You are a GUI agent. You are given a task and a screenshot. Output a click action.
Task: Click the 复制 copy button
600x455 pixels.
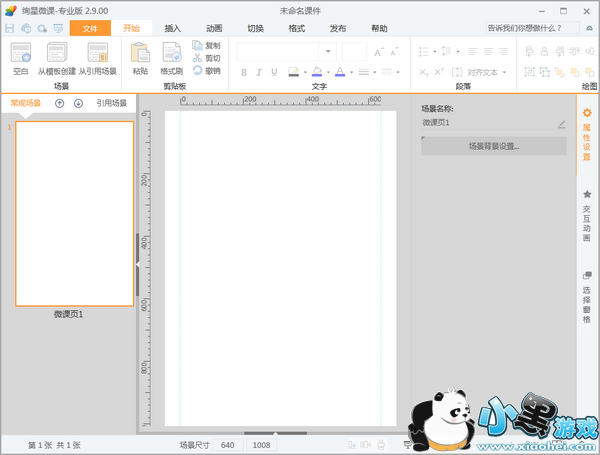[205, 46]
